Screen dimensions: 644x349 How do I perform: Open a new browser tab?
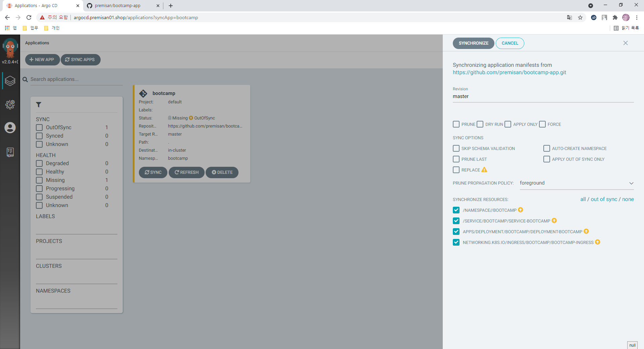tap(171, 6)
